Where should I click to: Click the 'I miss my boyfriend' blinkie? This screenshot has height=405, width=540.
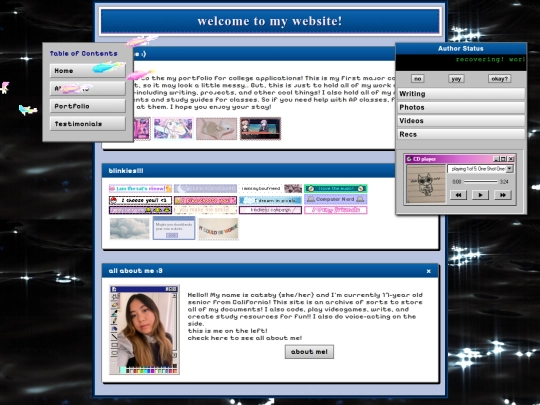coord(270,188)
